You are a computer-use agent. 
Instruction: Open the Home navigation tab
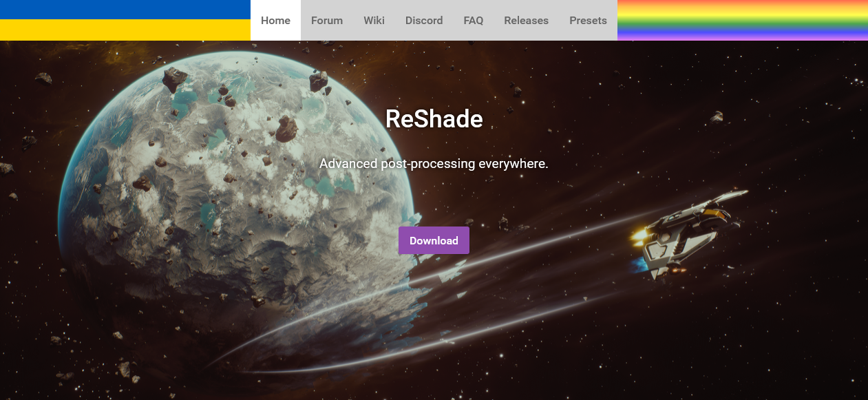(x=275, y=20)
